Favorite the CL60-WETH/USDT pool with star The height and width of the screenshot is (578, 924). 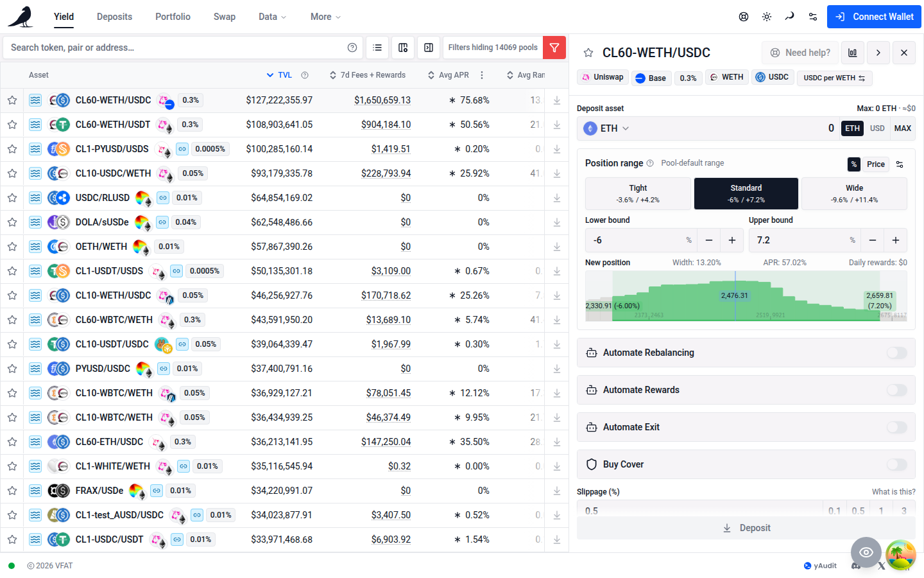(x=12, y=125)
